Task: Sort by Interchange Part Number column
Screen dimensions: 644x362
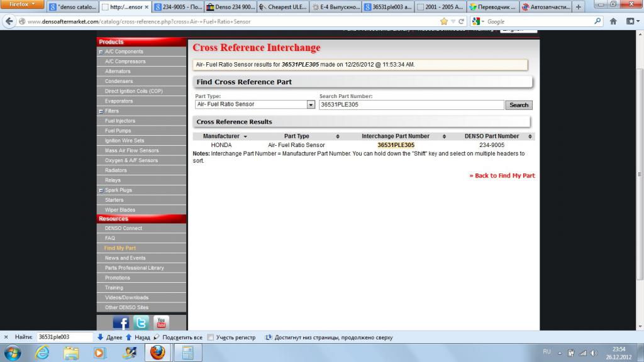Action: tap(396, 136)
